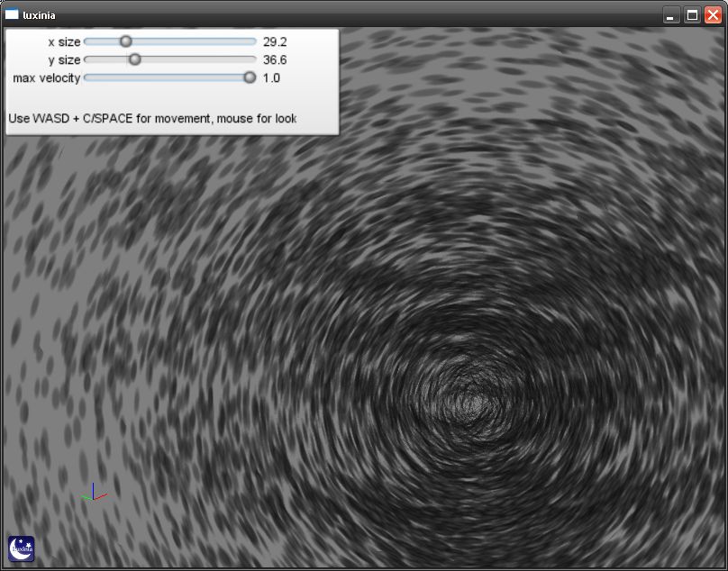Click the luxinia window title bar icon

[12, 14]
